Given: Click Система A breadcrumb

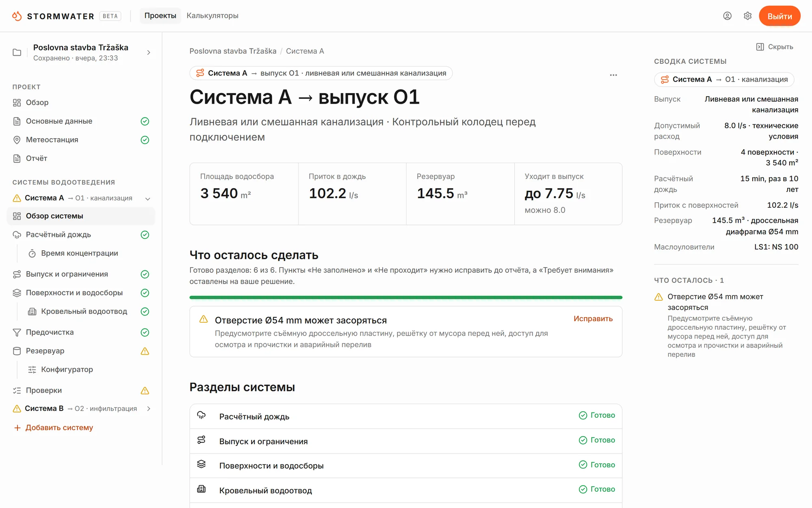Looking at the screenshot, I should click(x=305, y=51).
